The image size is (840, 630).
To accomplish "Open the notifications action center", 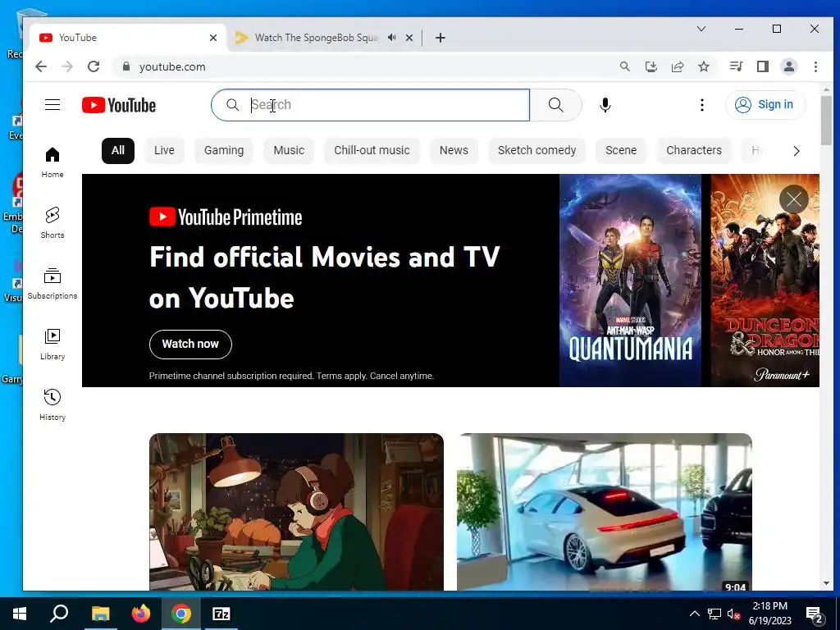I will click(815, 614).
